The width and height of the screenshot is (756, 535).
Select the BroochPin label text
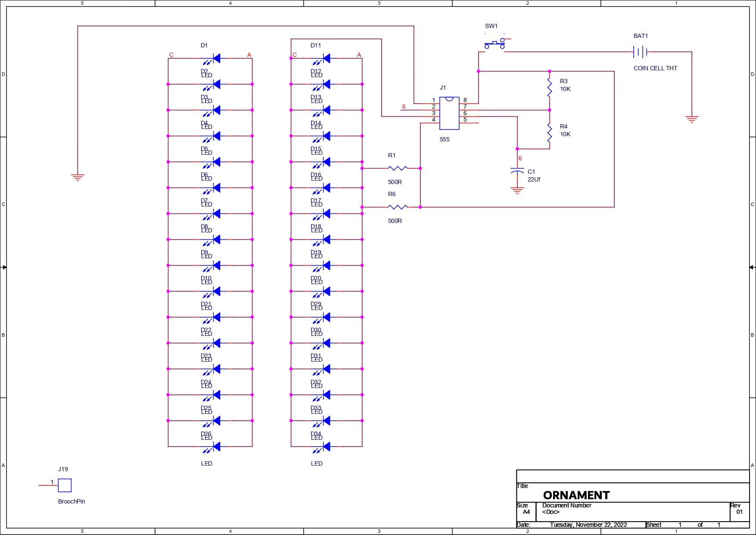[72, 501]
